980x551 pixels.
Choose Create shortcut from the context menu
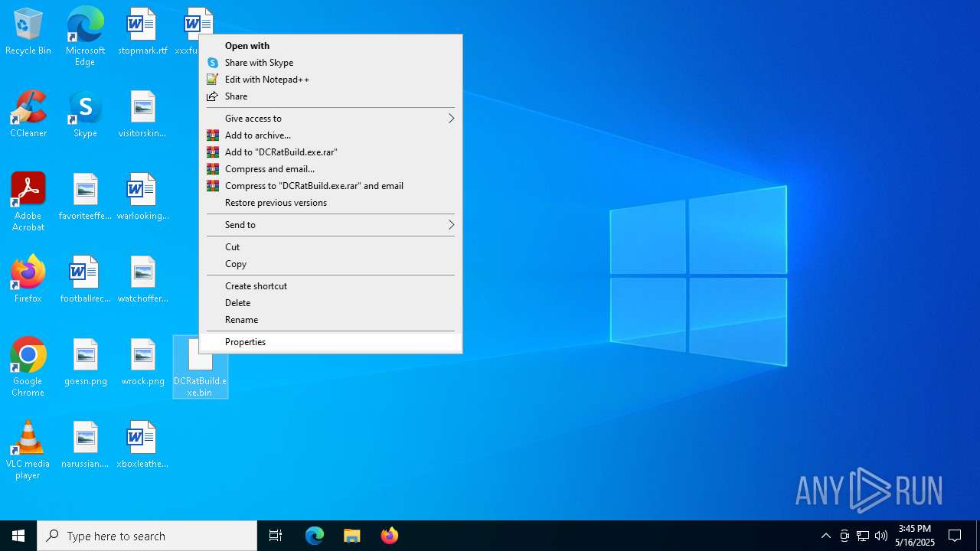[x=331, y=286]
